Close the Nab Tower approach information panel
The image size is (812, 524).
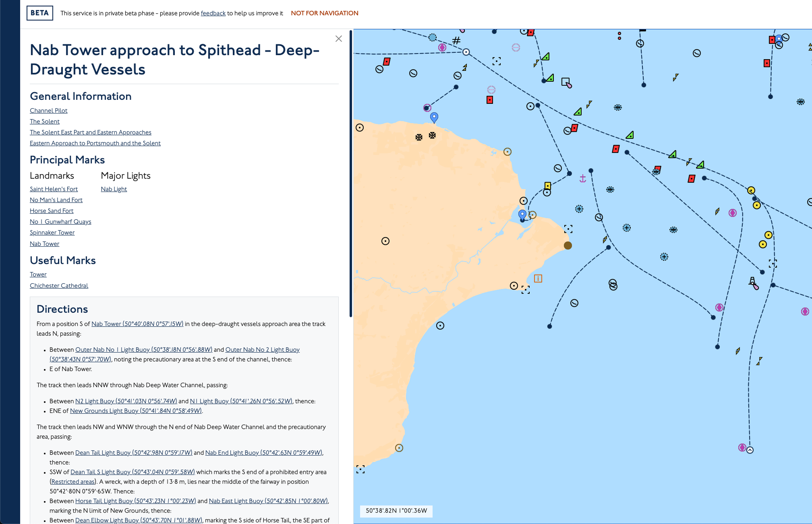pyautogui.click(x=338, y=39)
